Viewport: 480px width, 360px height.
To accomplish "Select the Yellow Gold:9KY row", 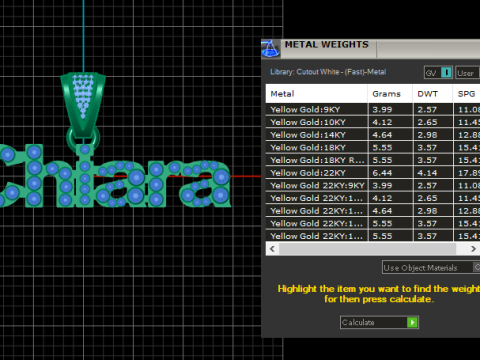I will (x=373, y=110).
